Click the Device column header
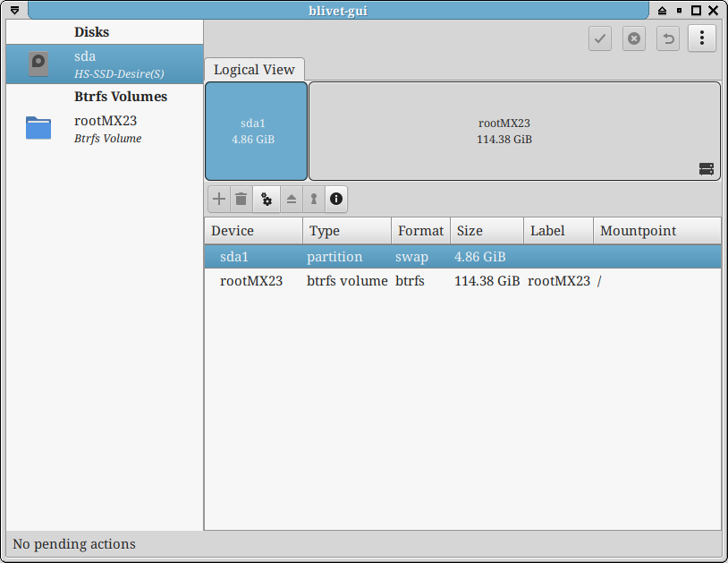This screenshot has width=728, height=563. click(x=253, y=231)
